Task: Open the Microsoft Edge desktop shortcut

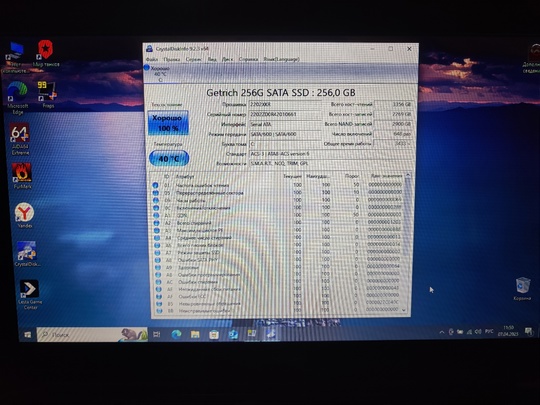Action: click(18, 97)
